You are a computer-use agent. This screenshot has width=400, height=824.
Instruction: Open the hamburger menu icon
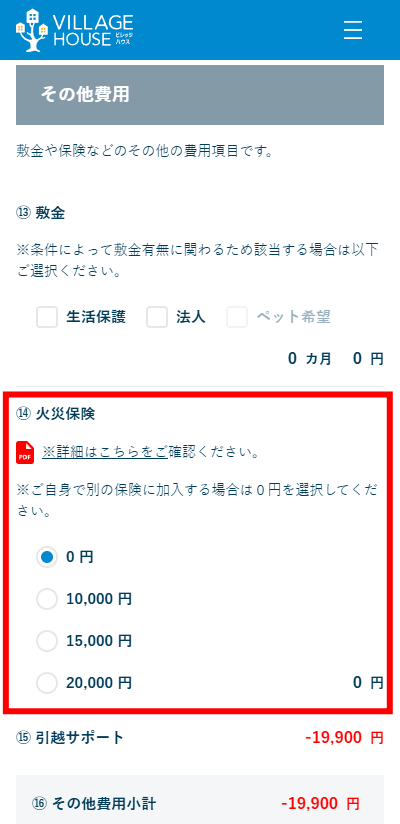(353, 30)
